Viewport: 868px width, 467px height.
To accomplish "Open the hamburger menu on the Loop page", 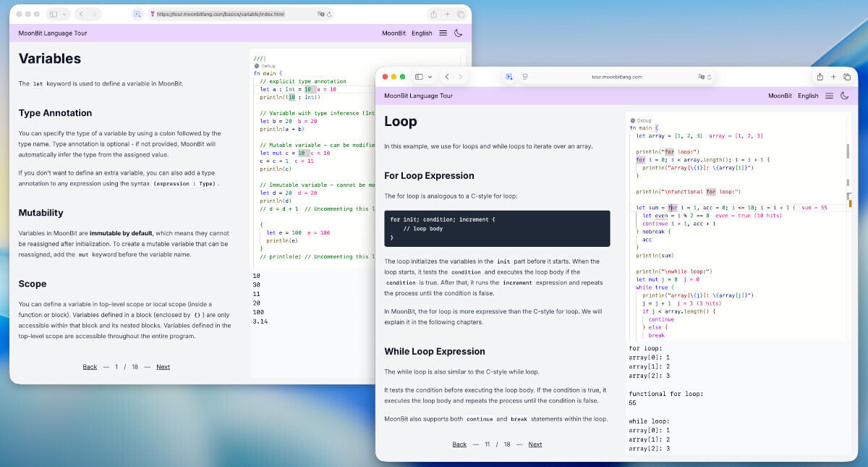I will 829,96.
